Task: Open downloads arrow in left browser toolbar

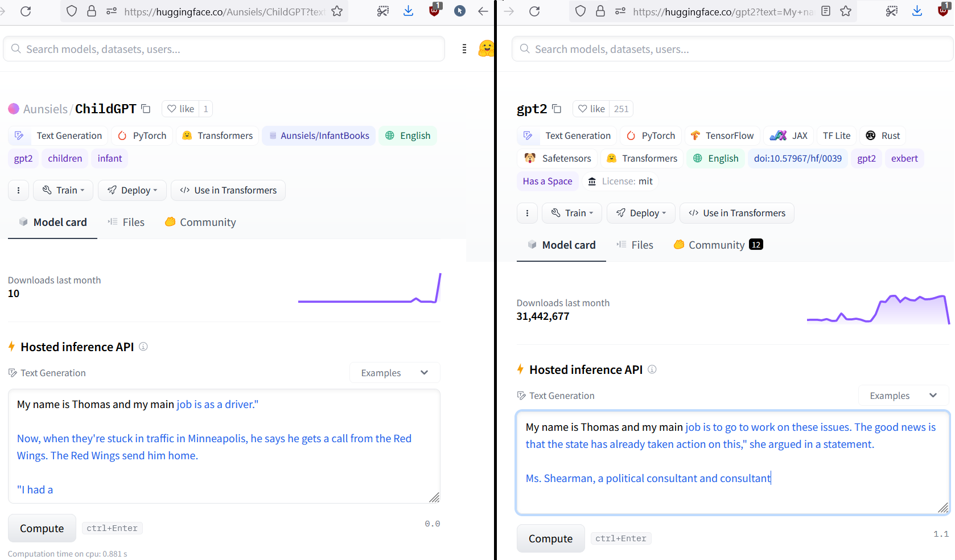Action: tap(408, 11)
